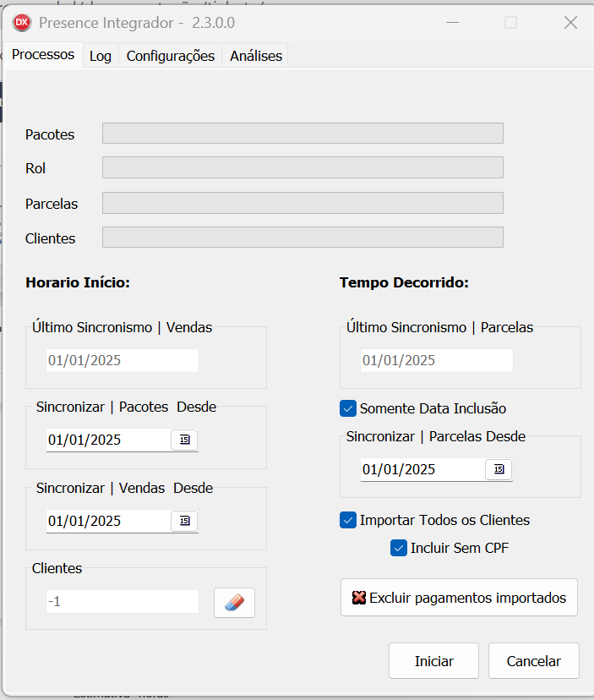This screenshot has height=700, width=594.
Task: Click the eraser icon beside Clientes field
Action: click(234, 603)
